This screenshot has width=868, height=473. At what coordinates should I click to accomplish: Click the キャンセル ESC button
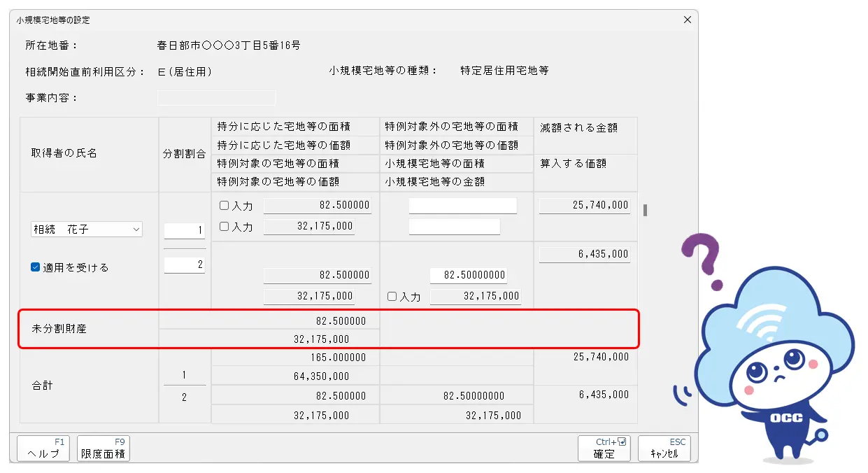pos(664,448)
